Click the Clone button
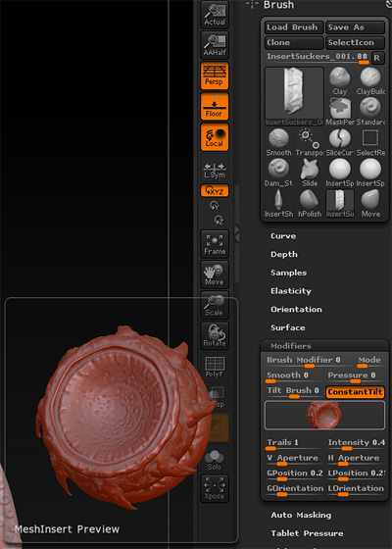 [x=294, y=43]
